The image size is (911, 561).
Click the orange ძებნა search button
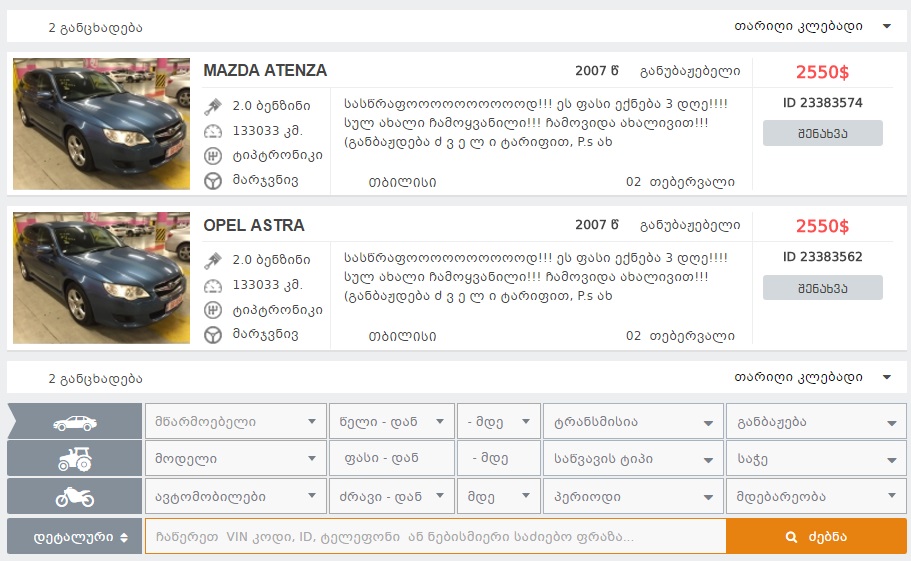coord(816,537)
